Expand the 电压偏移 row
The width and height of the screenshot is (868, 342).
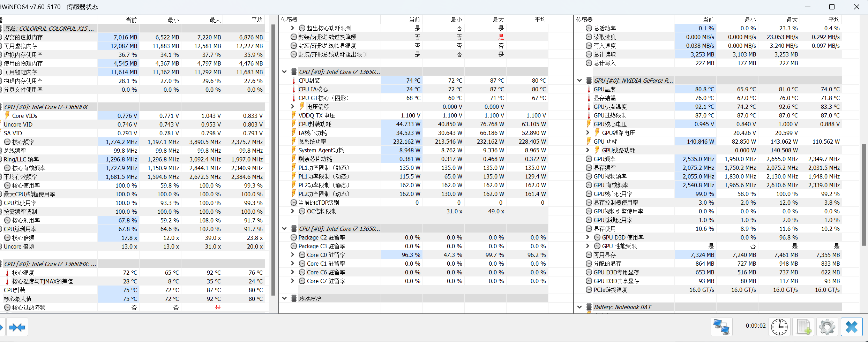pos(293,107)
